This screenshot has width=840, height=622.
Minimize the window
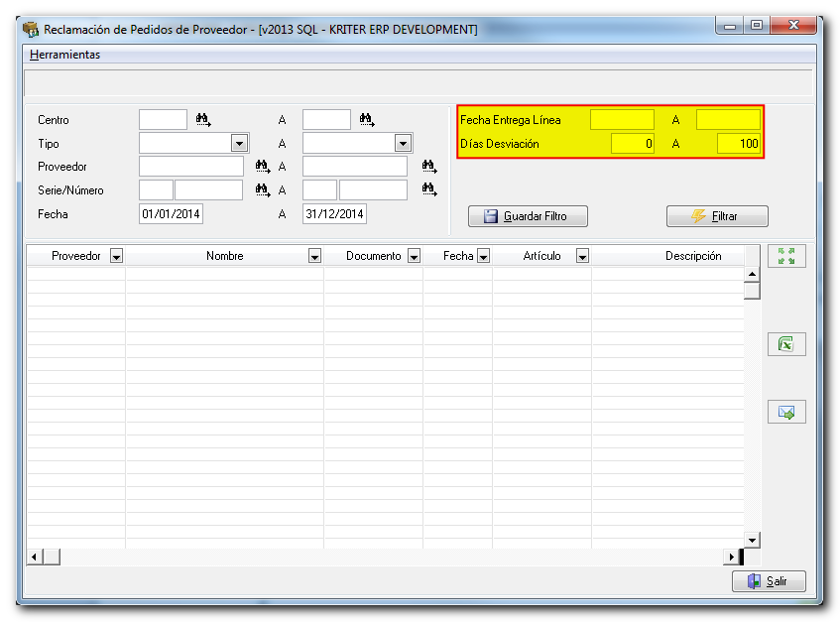coord(730,25)
